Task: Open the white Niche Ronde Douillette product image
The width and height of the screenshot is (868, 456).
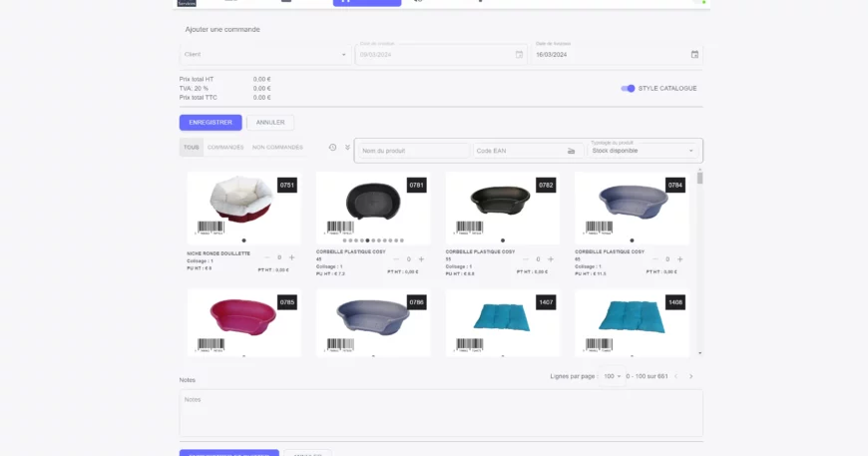Action: pyautogui.click(x=240, y=200)
